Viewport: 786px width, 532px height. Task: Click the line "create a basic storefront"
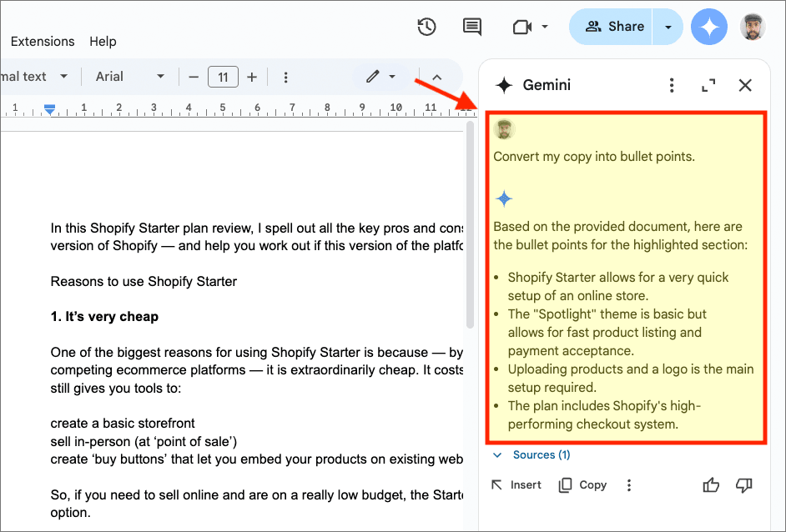coord(123,424)
